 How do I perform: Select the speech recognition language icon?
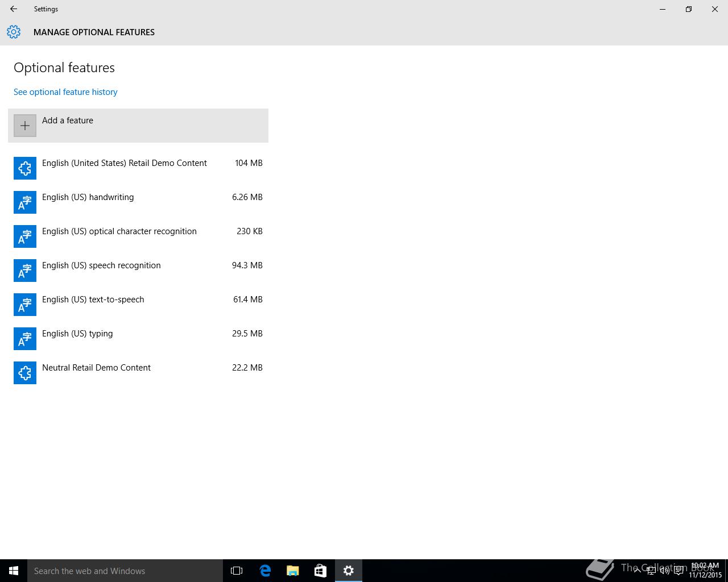pos(25,271)
